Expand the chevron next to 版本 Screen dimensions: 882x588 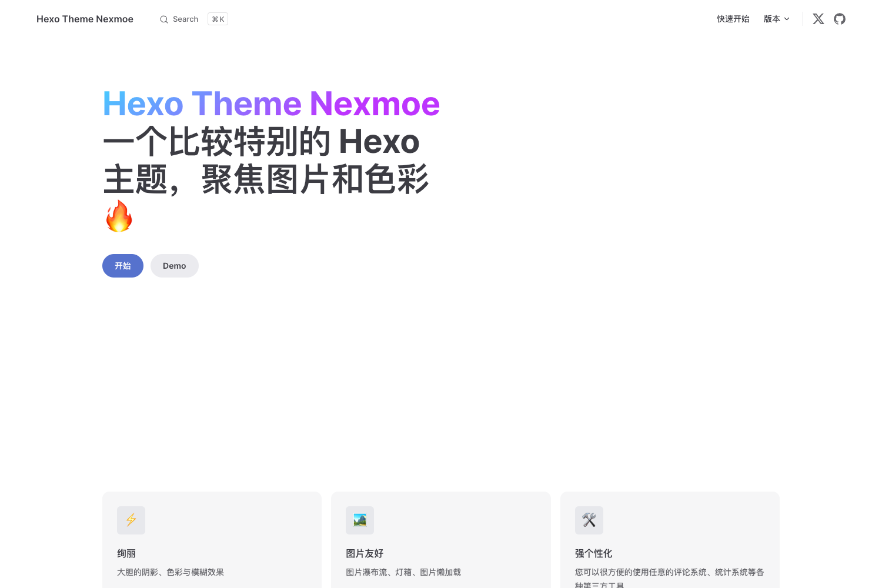(787, 19)
